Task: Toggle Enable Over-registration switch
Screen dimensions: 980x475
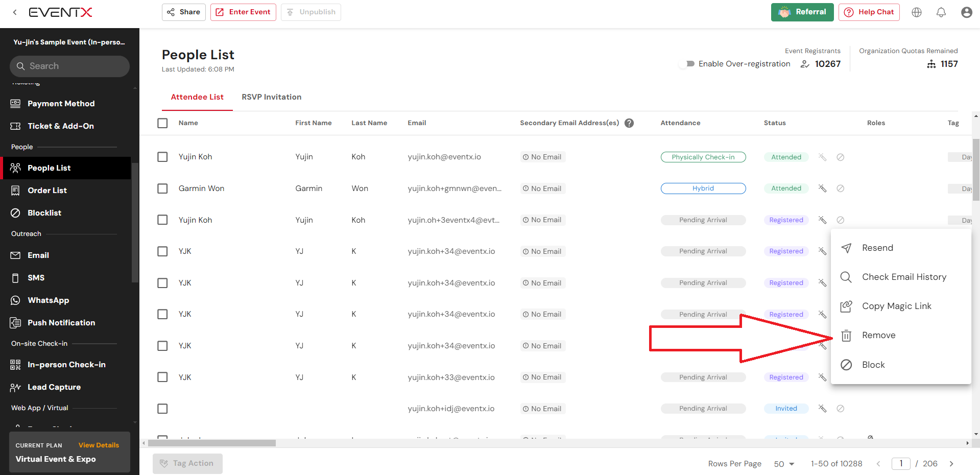Action: [687, 64]
